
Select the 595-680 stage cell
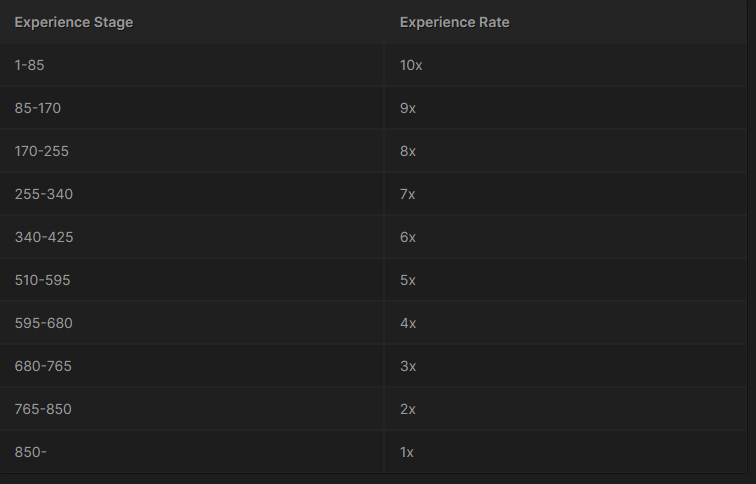44,323
